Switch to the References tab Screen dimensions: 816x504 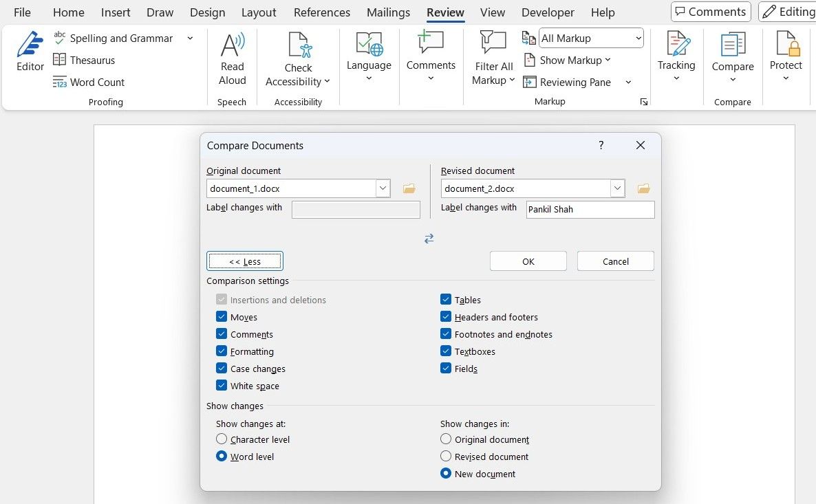[x=321, y=12]
